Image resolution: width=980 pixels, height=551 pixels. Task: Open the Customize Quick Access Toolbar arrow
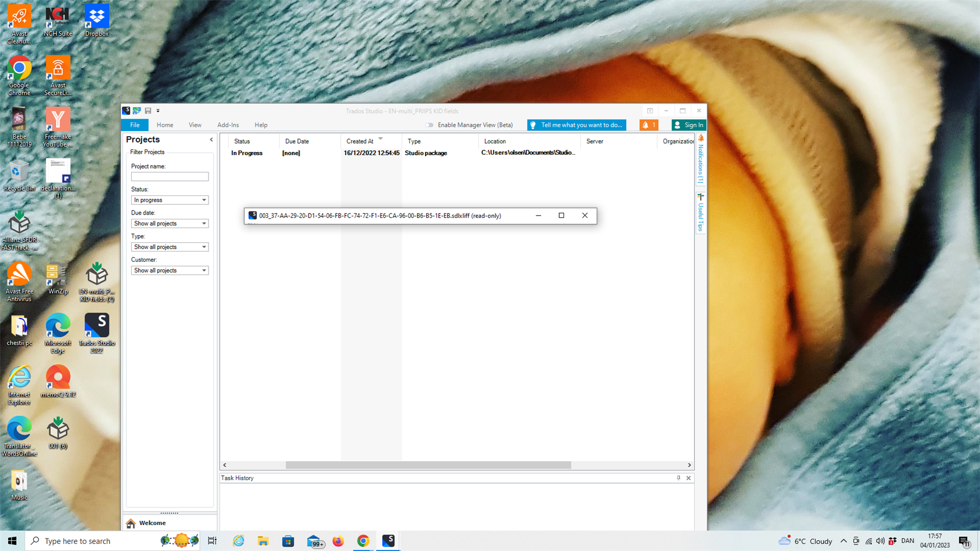(158, 111)
